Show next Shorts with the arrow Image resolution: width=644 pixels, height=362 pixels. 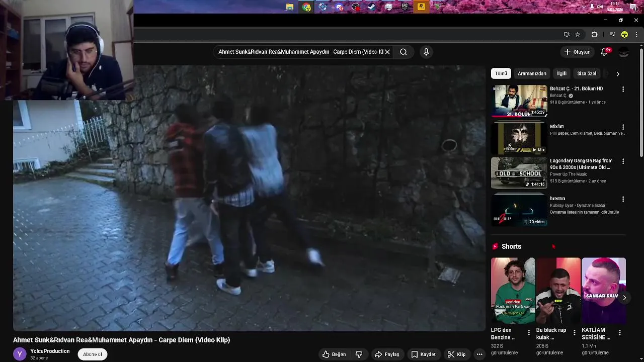pyautogui.click(x=624, y=298)
